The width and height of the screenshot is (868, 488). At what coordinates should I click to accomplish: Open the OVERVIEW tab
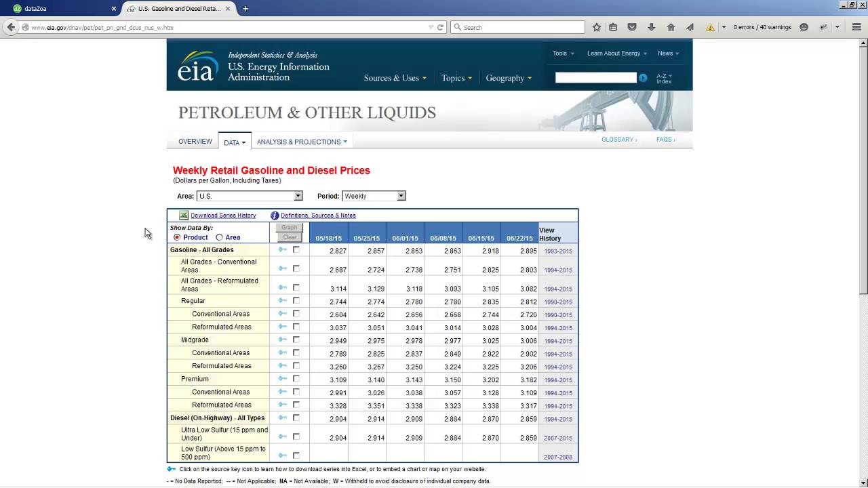coord(195,142)
